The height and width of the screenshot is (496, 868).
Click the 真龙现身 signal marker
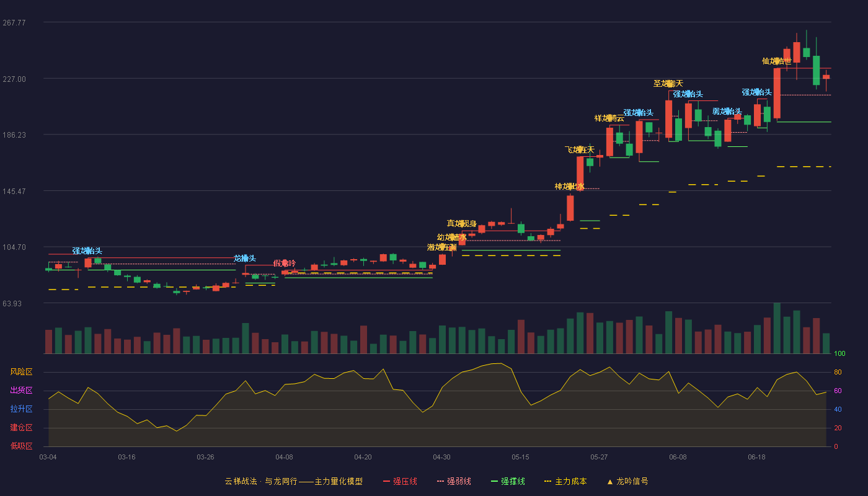coord(462,223)
